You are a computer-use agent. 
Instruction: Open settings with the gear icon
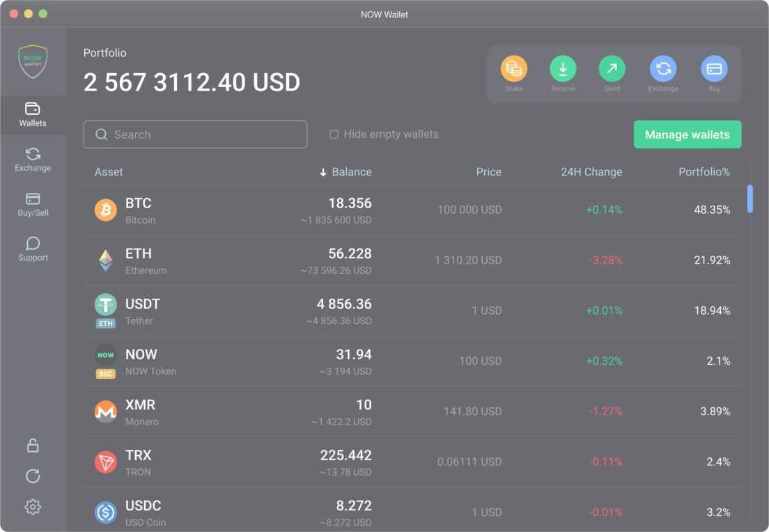click(x=33, y=507)
